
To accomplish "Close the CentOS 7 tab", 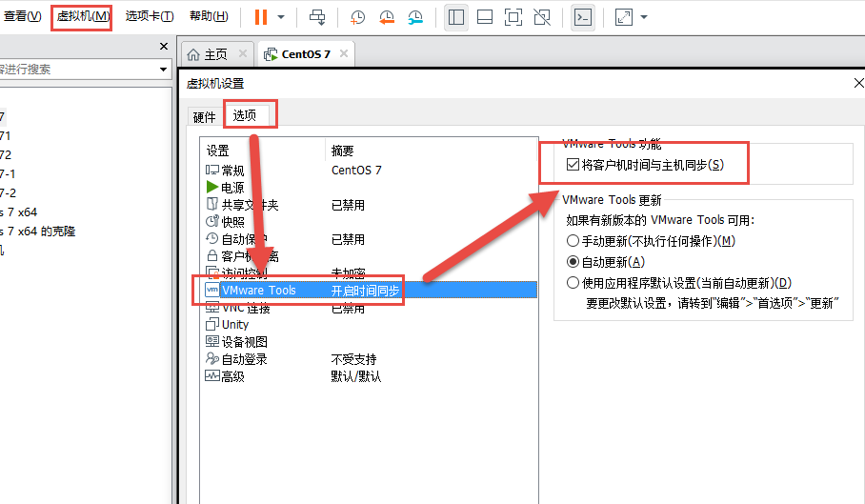I will pyautogui.click(x=342, y=53).
